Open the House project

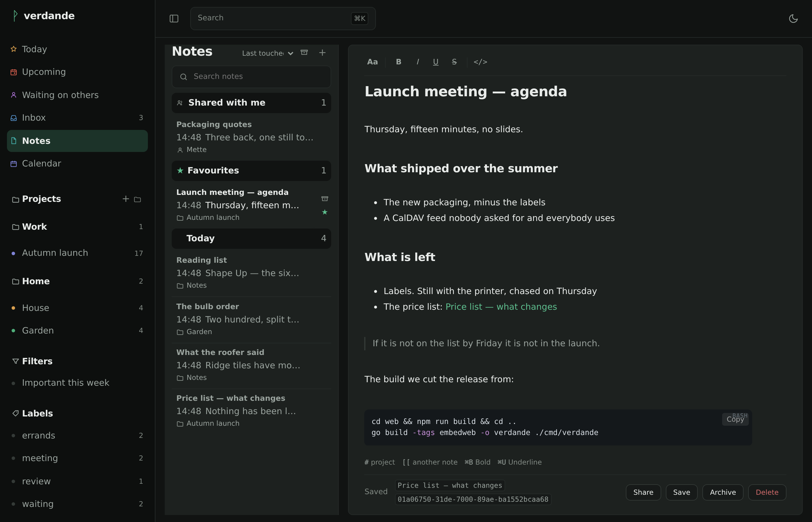77,308
